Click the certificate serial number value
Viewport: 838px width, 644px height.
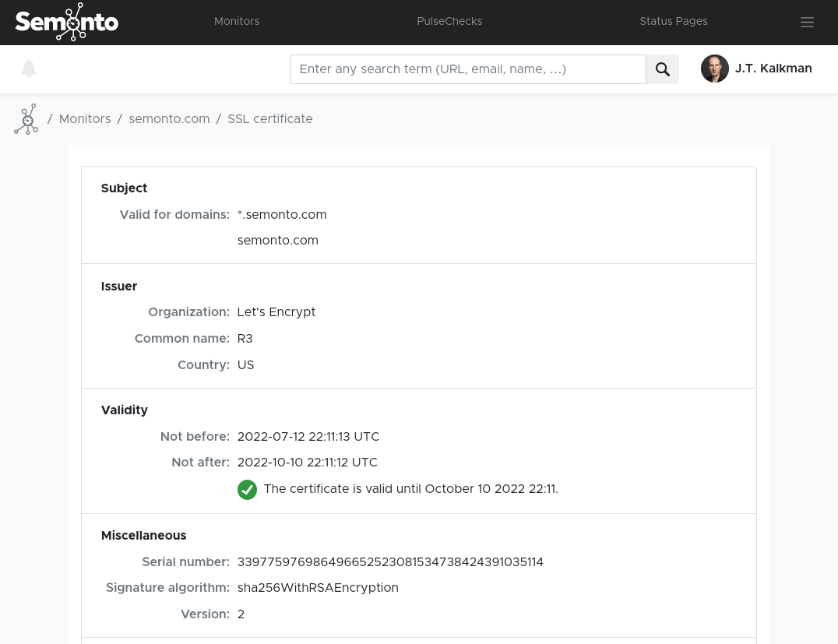point(390,562)
